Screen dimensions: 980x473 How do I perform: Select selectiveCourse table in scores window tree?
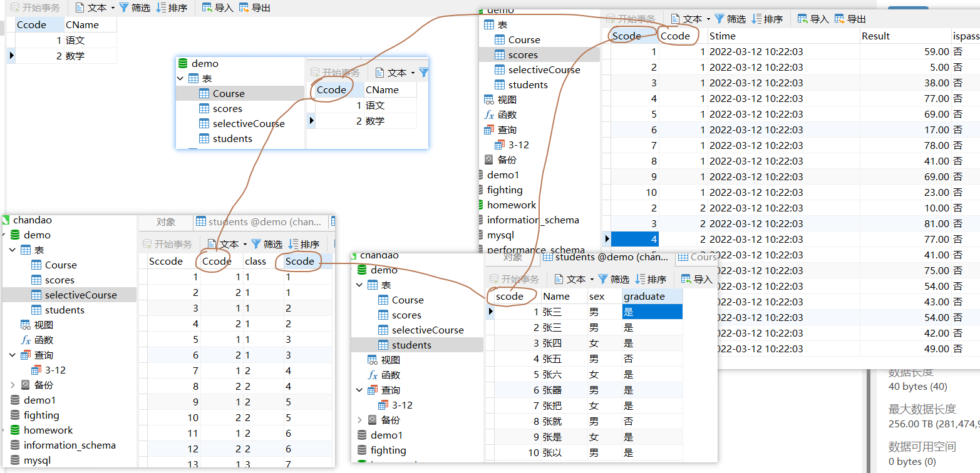(537, 70)
